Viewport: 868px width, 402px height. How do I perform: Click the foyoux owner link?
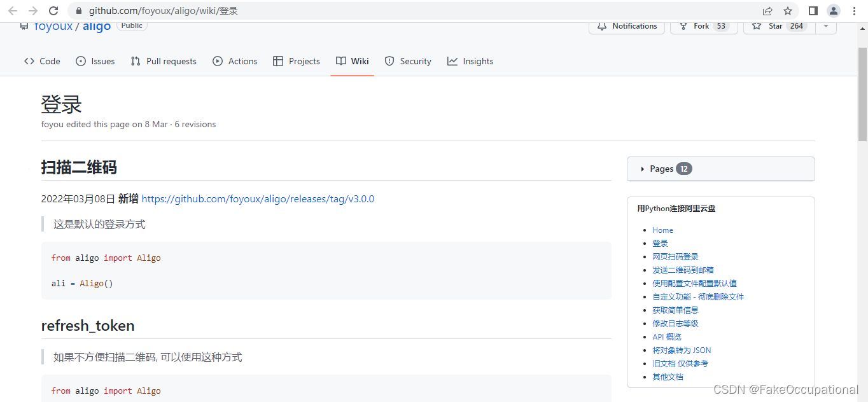coord(54,26)
